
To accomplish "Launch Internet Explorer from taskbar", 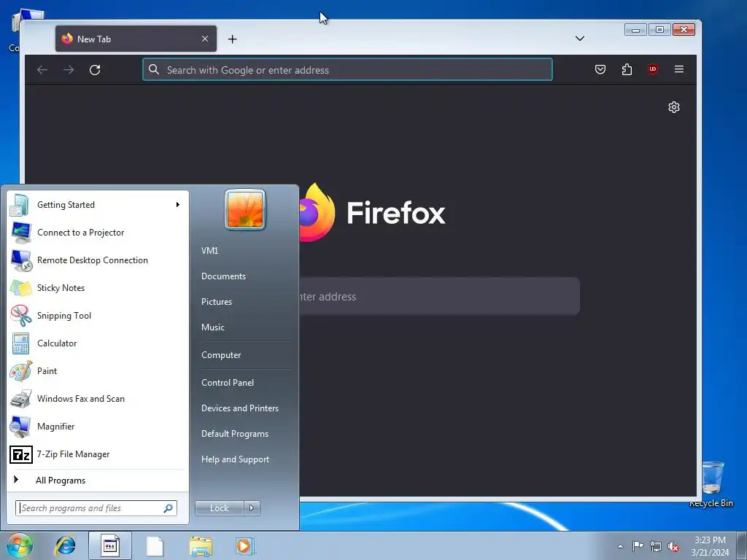I will point(65,546).
